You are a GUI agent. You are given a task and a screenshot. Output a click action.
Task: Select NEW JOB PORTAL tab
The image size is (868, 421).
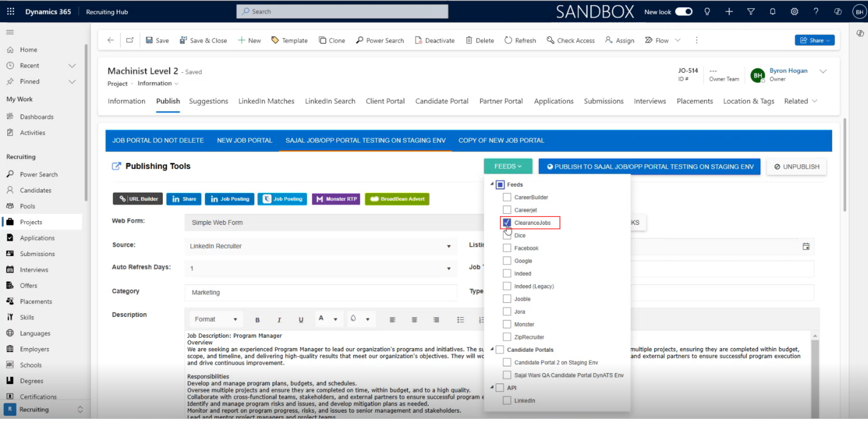coord(245,141)
